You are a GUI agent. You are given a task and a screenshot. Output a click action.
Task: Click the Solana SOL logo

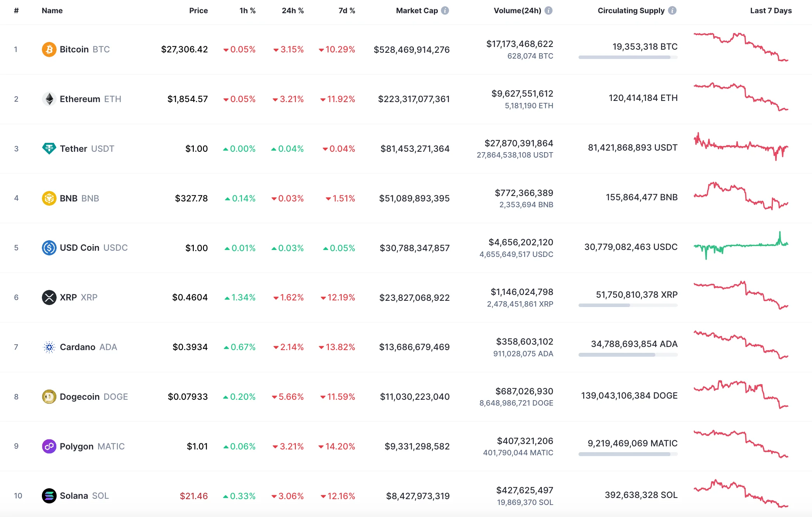49,496
